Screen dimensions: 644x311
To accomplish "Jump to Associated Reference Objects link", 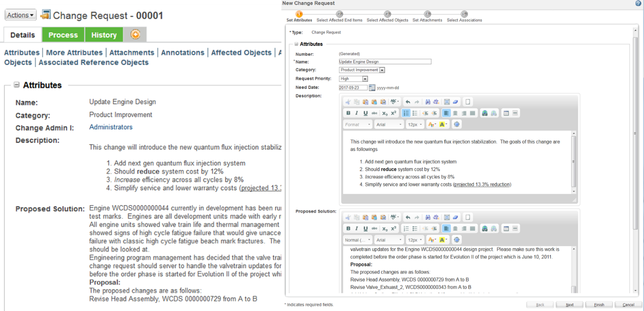I will tap(93, 62).
